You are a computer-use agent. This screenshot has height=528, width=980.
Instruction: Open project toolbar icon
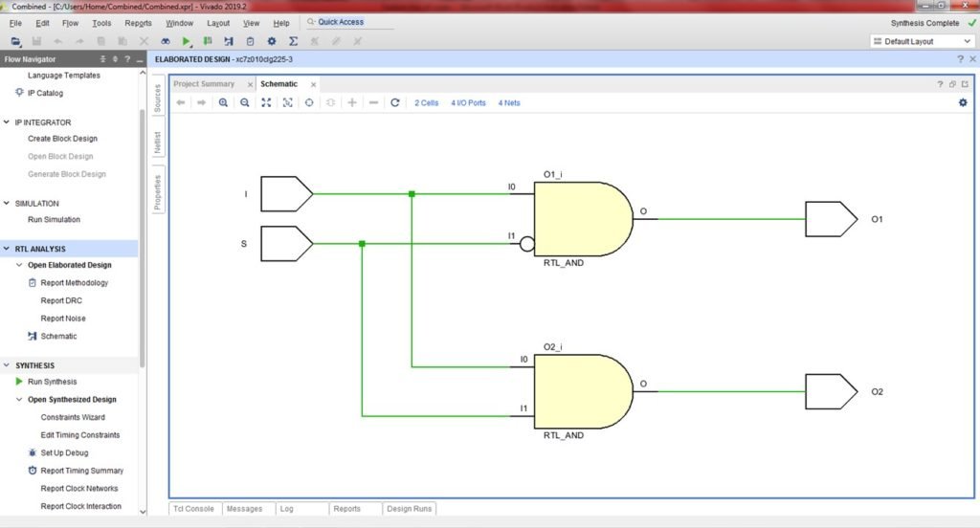pyautogui.click(x=15, y=41)
